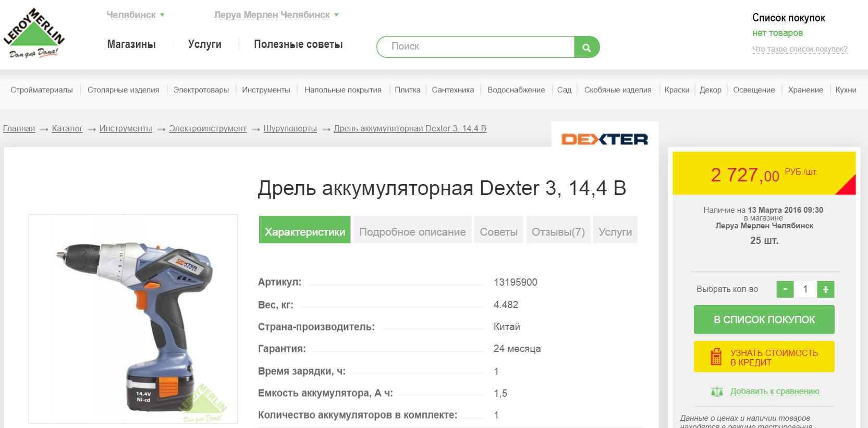The image size is (868, 428).
Task: Click the Dexter brand logo
Action: pos(604,139)
